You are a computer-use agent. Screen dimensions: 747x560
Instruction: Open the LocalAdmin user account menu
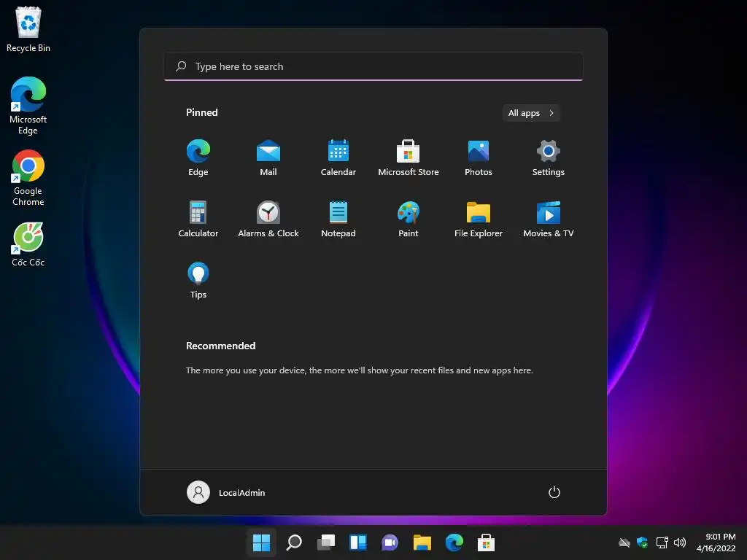coord(226,492)
